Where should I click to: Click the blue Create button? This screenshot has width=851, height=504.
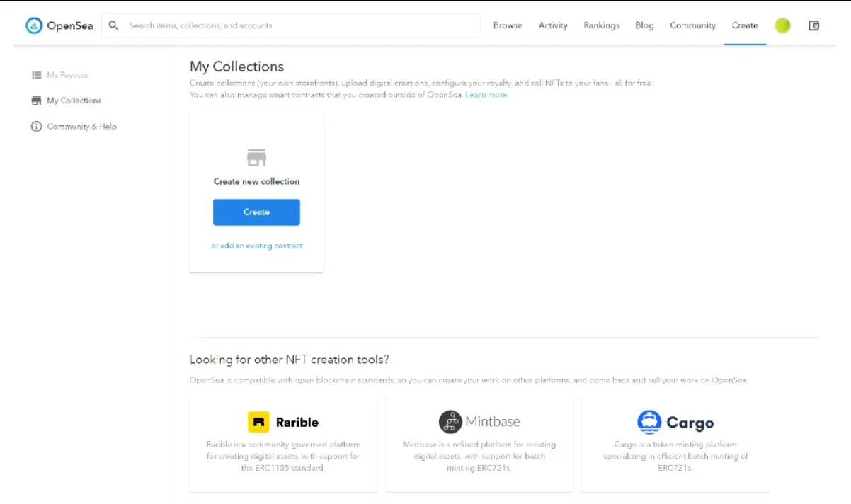click(x=256, y=212)
